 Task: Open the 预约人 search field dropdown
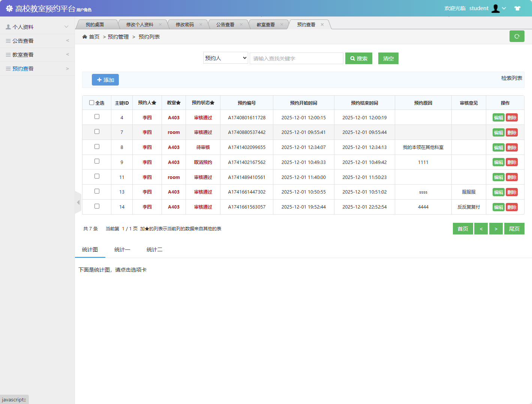pyautogui.click(x=226, y=58)
